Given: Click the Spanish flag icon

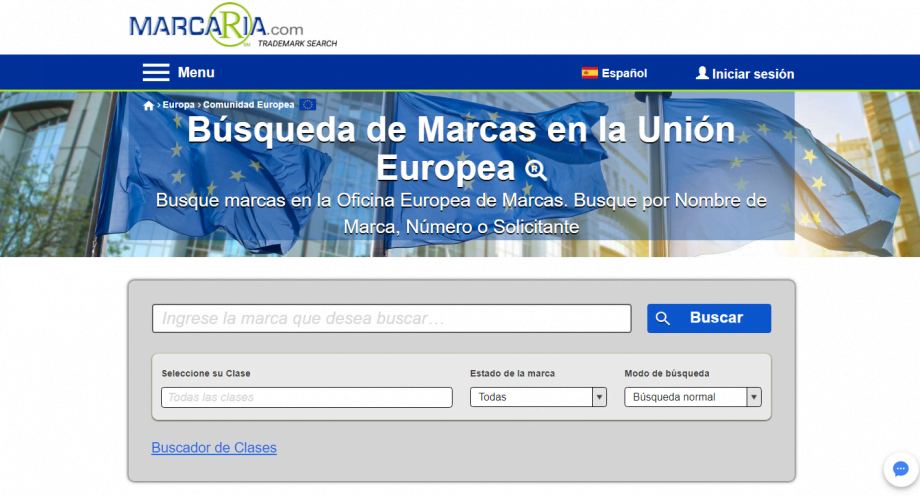Looking at the screenshot, I should (x=590, y=73).
